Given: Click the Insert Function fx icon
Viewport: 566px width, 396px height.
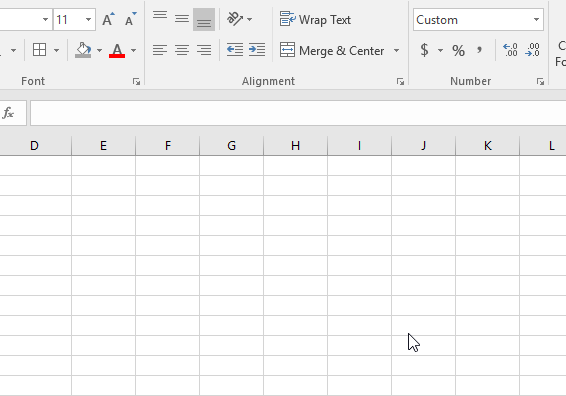Looking at the screenshot, I should 8,113.
